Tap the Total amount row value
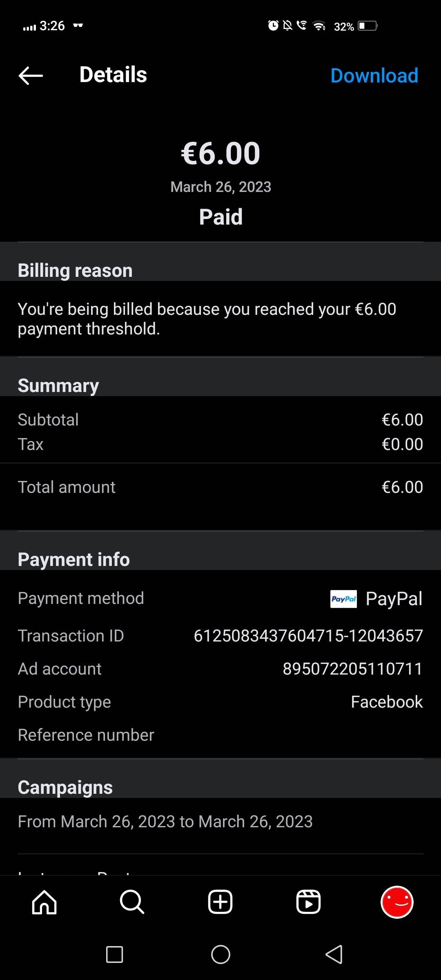The width and height of the screenshot is (441, 980). click(402, 487)
